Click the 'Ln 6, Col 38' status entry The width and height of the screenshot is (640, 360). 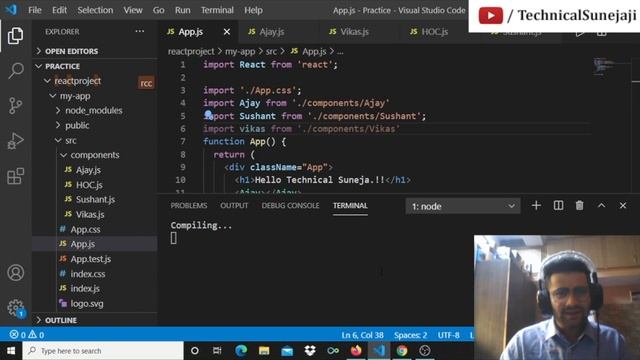click(362, 335)
